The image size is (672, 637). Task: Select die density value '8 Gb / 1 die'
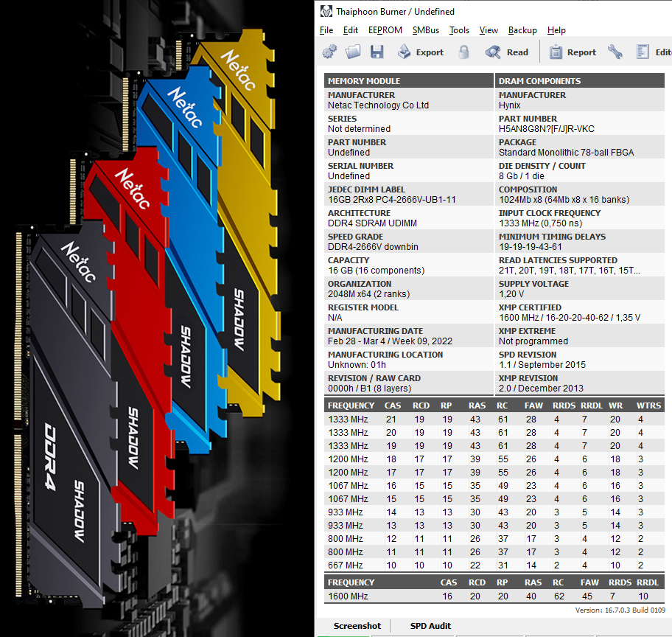tap(521, 176)
